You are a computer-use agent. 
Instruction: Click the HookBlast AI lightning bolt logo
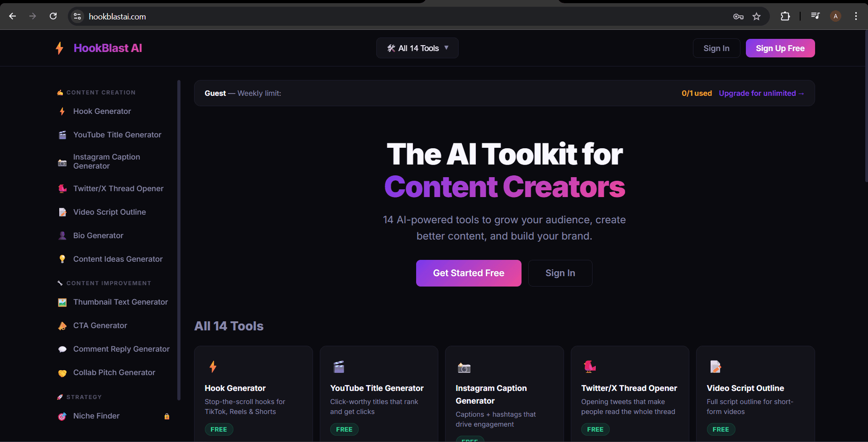pyautogui.click(x=59, y=48)
